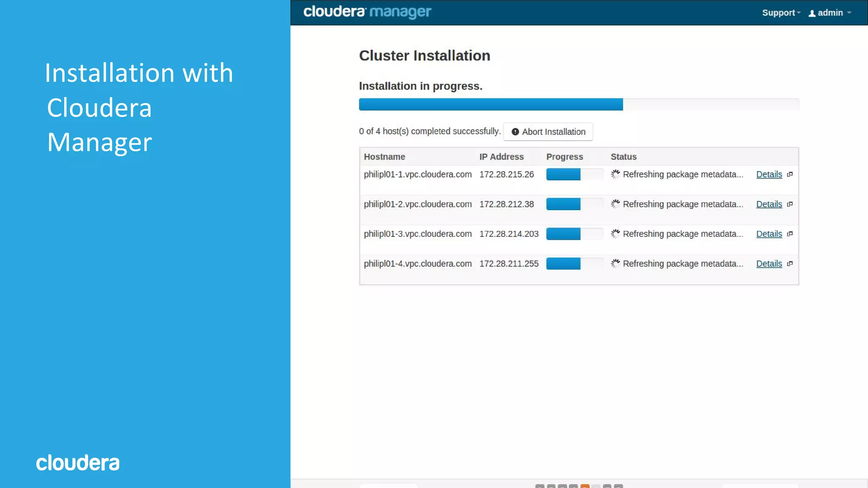Open the Support dropdown menu

[x=781, y=13]
